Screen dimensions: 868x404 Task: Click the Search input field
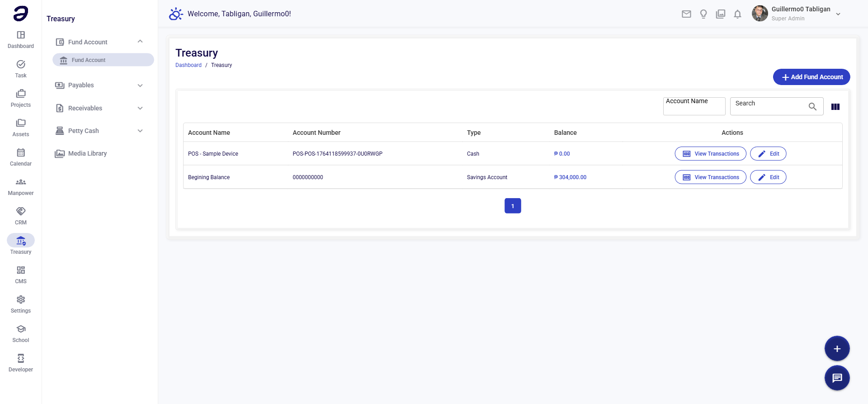[x=769, y=106]
